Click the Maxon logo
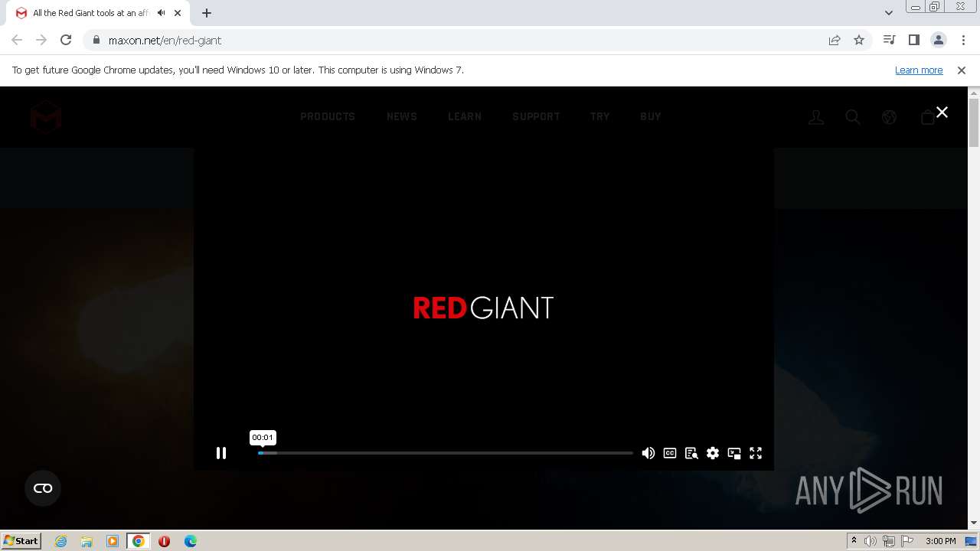The width and height of the screenshot is (980, 551). (46, 116)
